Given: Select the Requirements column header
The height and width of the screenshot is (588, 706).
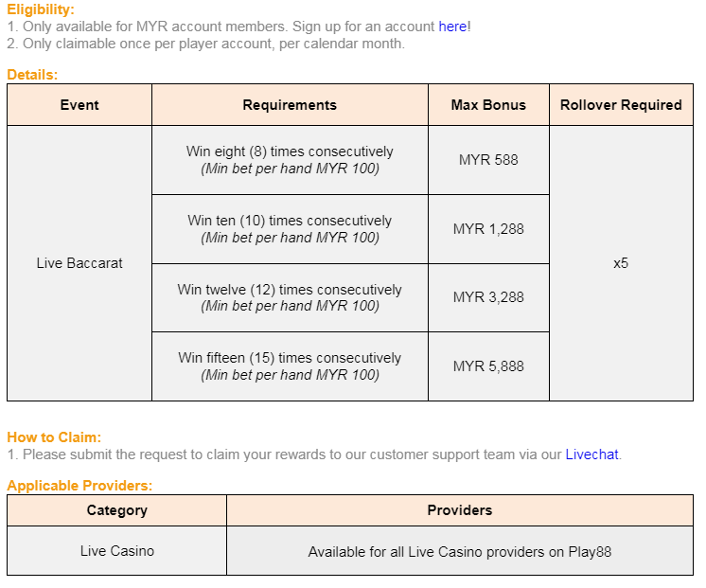Looking at the screenshot, I should [290, 105].
